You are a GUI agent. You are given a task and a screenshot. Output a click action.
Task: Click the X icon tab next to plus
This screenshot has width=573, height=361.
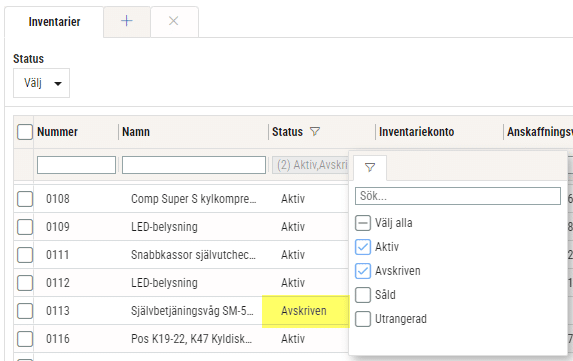[x=174, y=21]
